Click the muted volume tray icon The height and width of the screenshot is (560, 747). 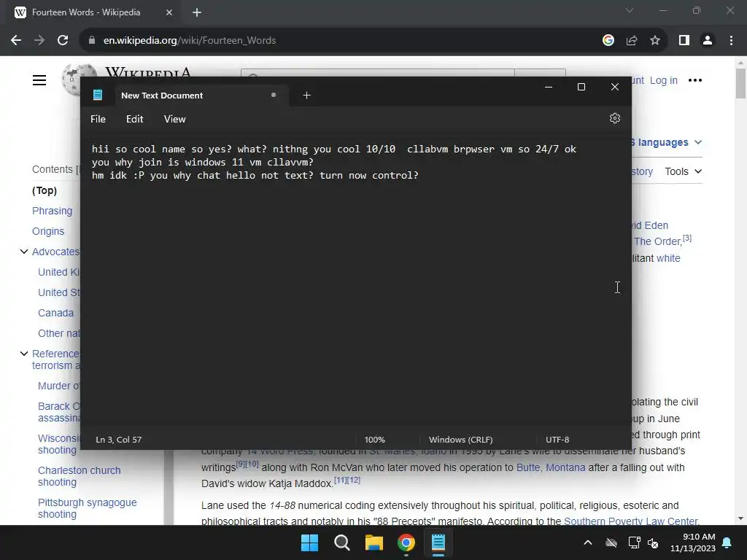pyautogui.click(x=653, y=542)
